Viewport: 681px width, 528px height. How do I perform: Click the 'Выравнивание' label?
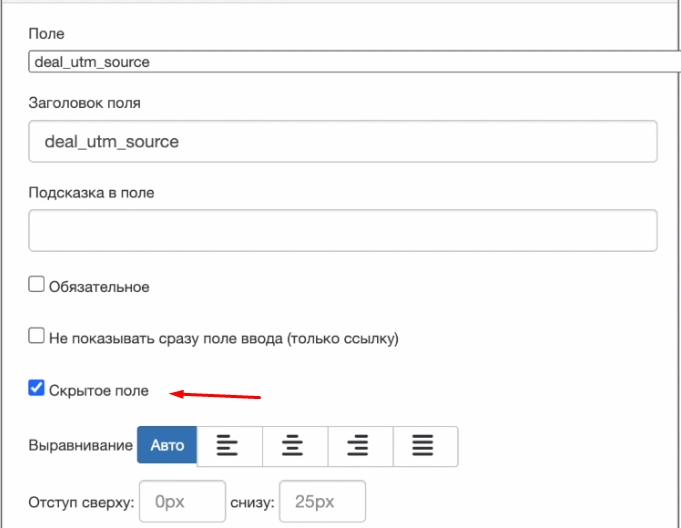pos(80,446)
